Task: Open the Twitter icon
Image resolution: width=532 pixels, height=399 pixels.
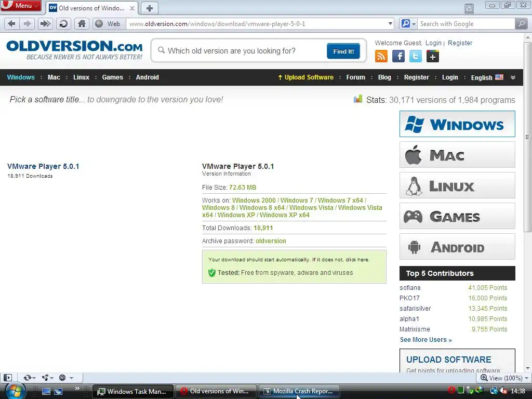Action: [x=416, y=56]
